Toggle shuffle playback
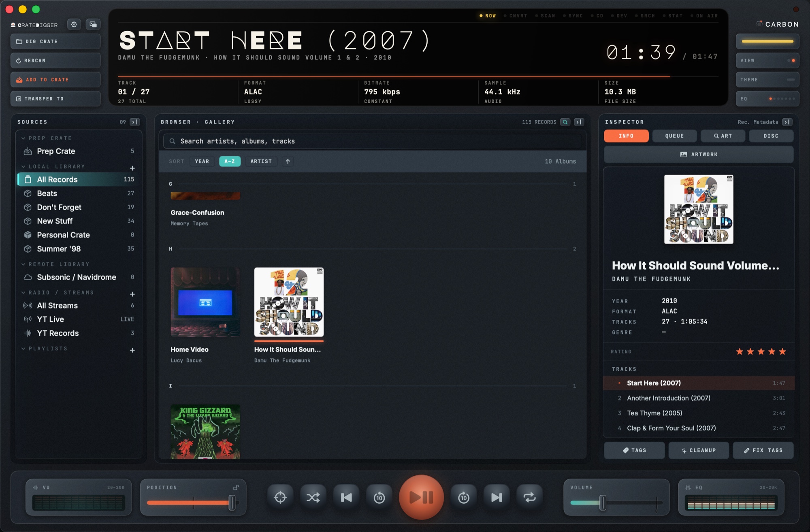 tap(313, 497)
